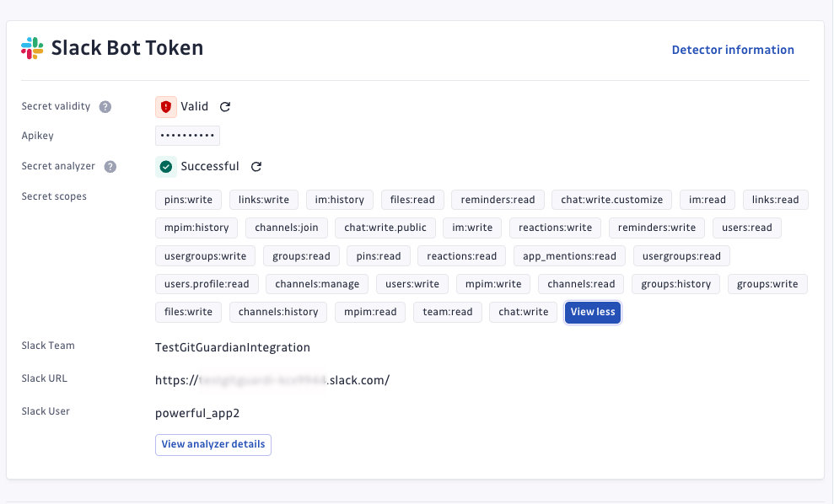Image resolution: width=834 pixels, height=504 pixels.
Task: Select the reactions:read scope tag
Action: [461, 256]
